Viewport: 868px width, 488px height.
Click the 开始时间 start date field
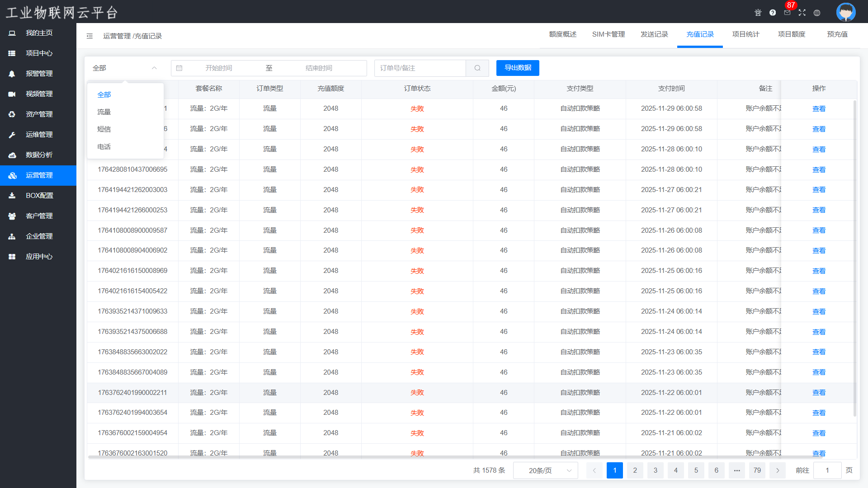click(x=219, y=68)
